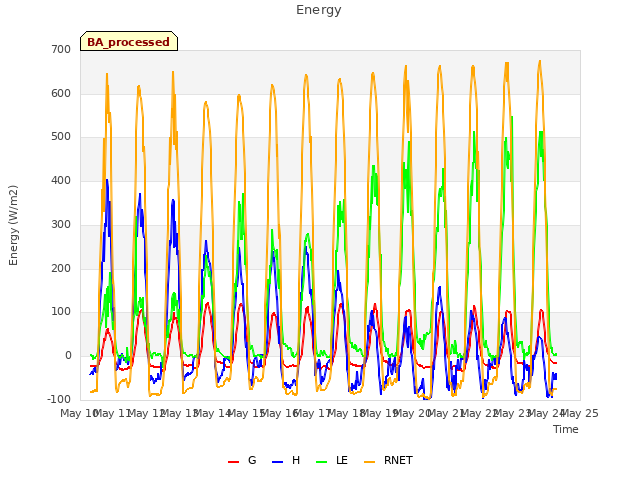
Task: Click the legend label 'H'
Action: [296, 460]
